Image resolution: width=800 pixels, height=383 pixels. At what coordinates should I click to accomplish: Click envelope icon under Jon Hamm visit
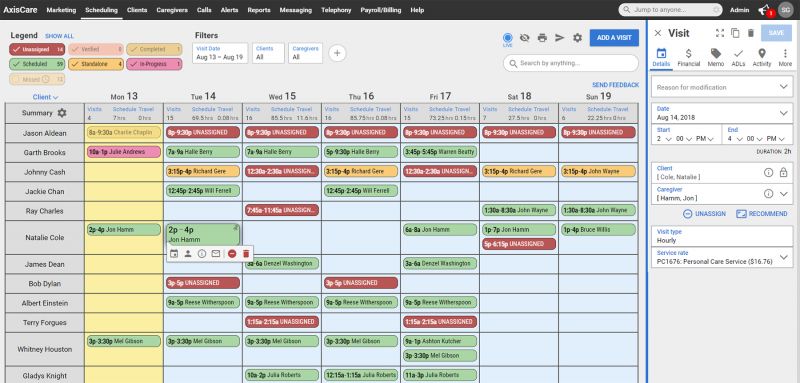coord(216,253)
